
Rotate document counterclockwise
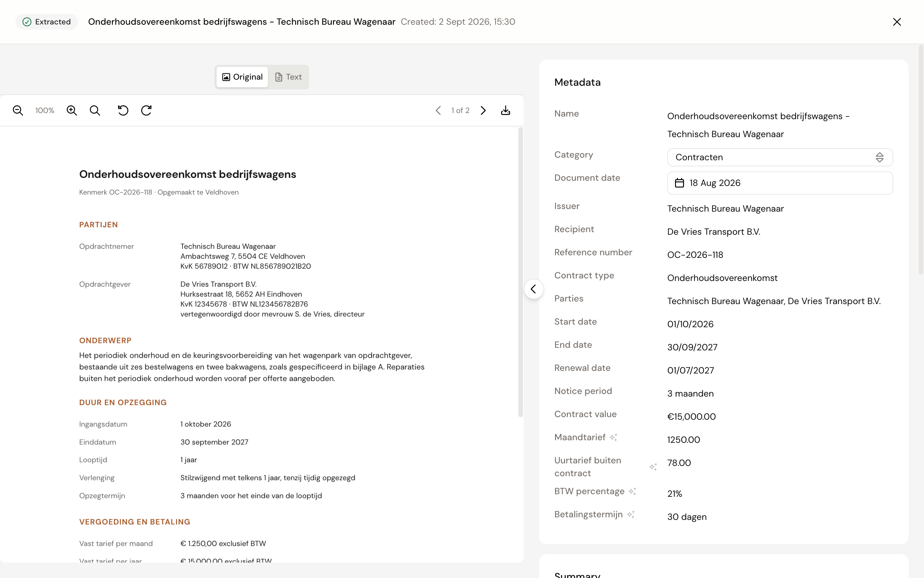coord(123,110)
